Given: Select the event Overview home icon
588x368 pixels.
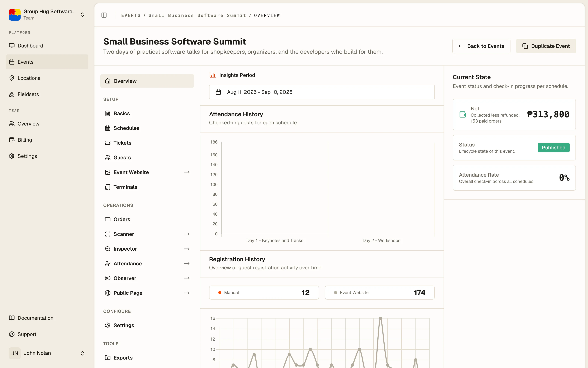Looking at the screenshot, I should [x=108, y=81].
